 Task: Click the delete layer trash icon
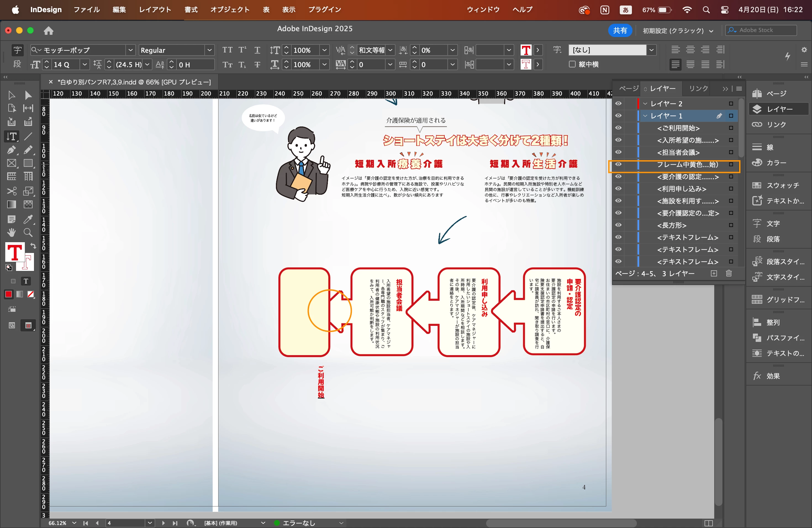729,273
